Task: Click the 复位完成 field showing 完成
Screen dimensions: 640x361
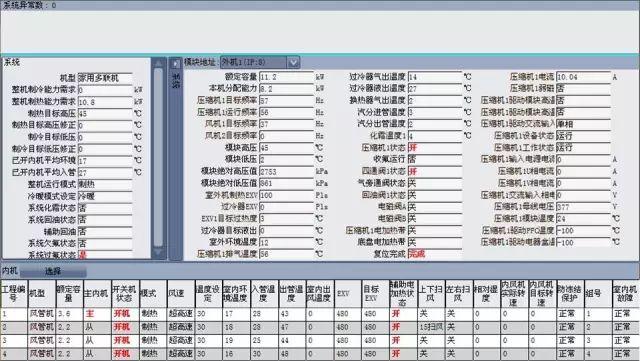Action: point(435,254)
